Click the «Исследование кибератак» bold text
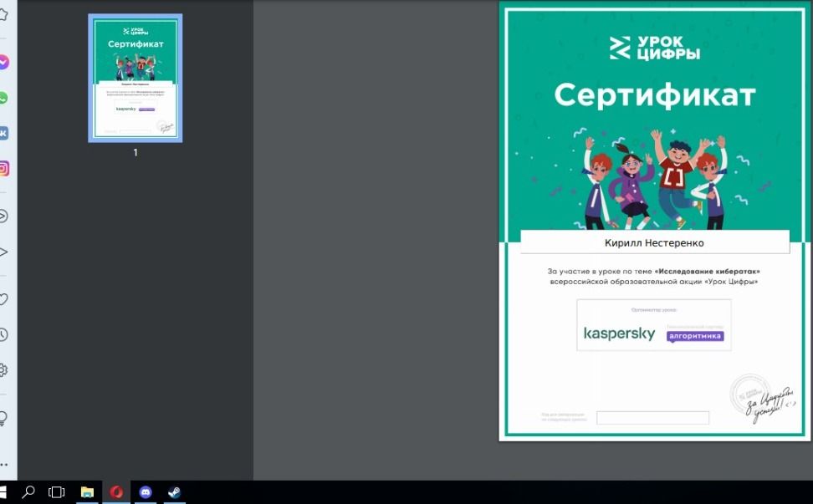This screenshot has width=813, height=504. point(708,271)
